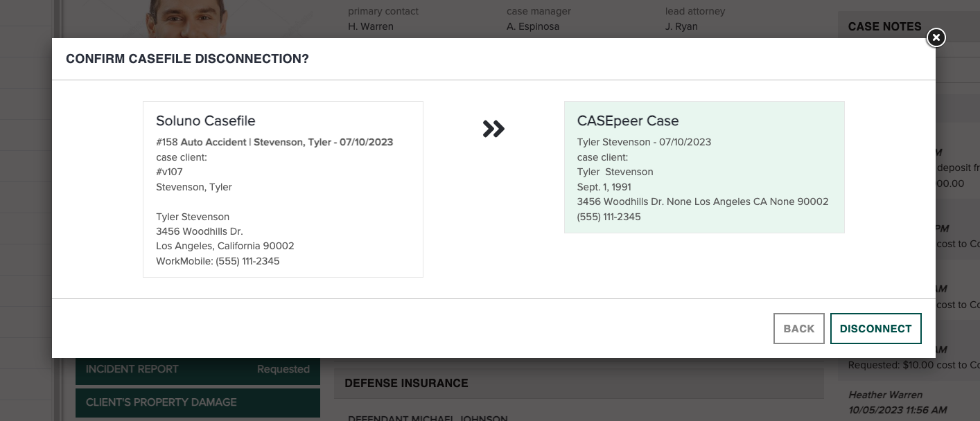980x421 pixels.
Task: Click the Defense Insurance header in background
Action: click(x=406, y=383)
